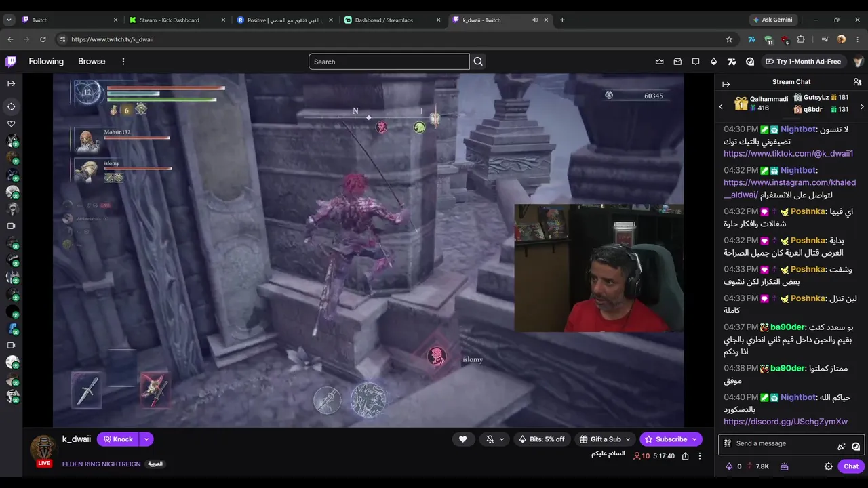Viewport: 868px width, 488px height.
Task: Open the chat community users list
Action: 857,82
